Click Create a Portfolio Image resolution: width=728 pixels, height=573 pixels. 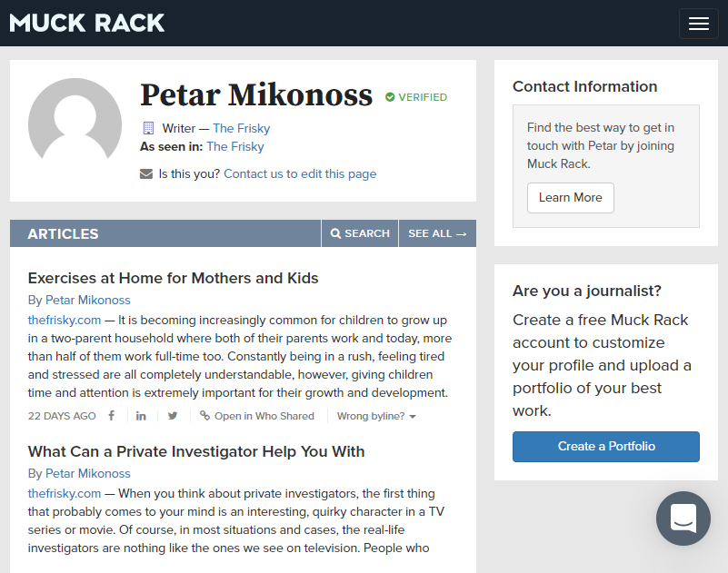(x=606, y=446)
